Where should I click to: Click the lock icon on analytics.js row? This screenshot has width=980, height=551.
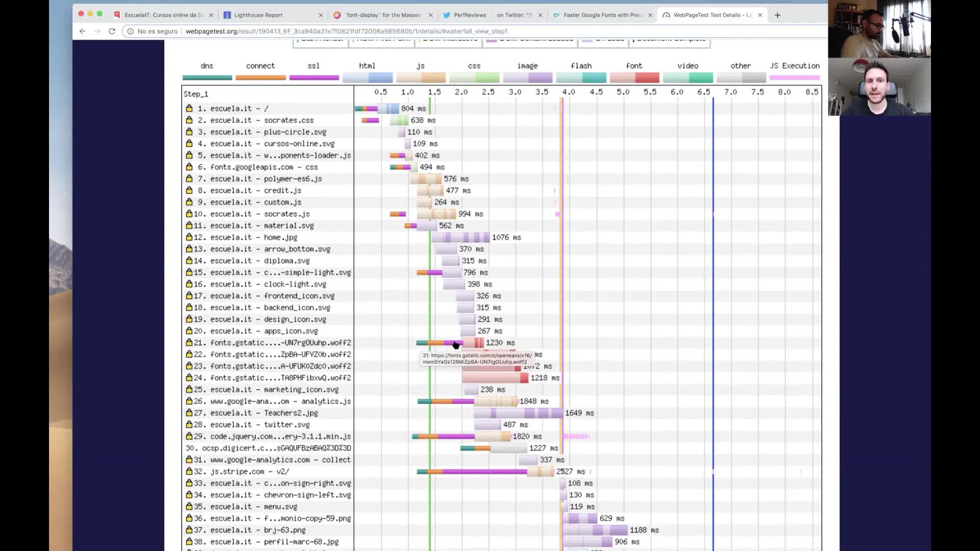[x=189, y=401]
